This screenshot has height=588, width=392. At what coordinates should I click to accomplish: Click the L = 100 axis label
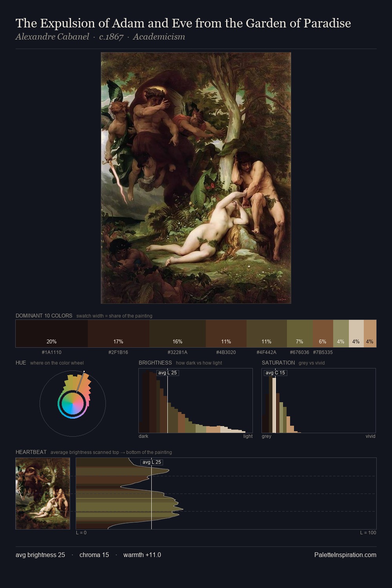point(368,533)
